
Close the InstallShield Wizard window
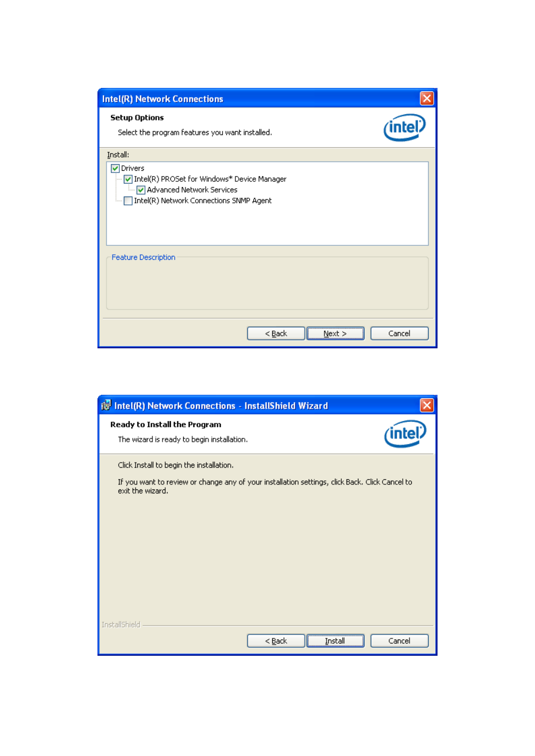point(427,405)
